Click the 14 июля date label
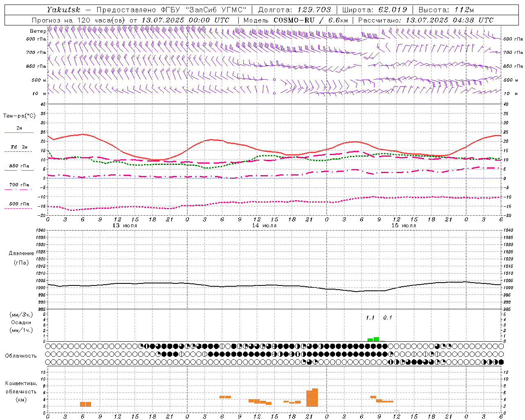The width and height of the screenshot is (525, 420). [264, 226]
